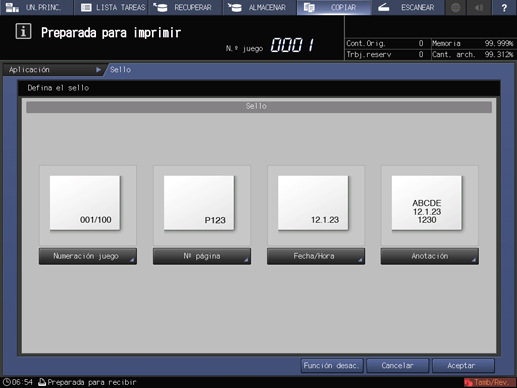Click the Aplicación breadcrumb arrow
517x388 pixels.
click(x=98, y=70)
